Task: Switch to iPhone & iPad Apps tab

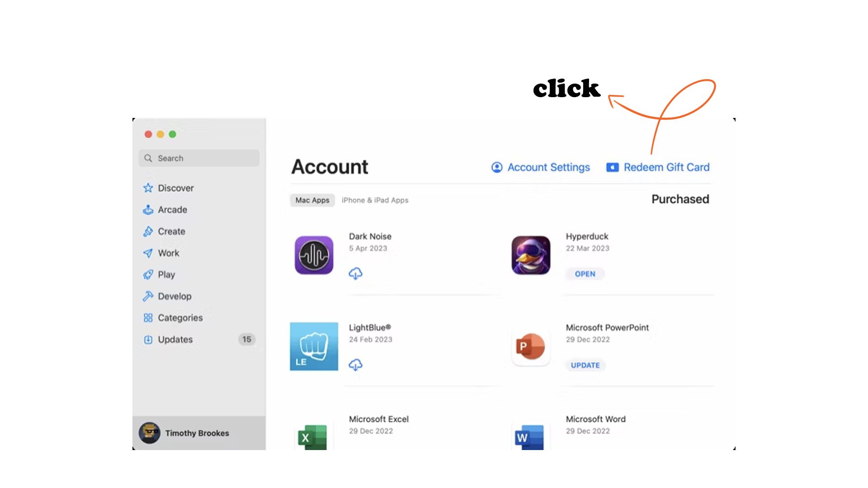Action: pyautogui.click(x=374, y=200)
